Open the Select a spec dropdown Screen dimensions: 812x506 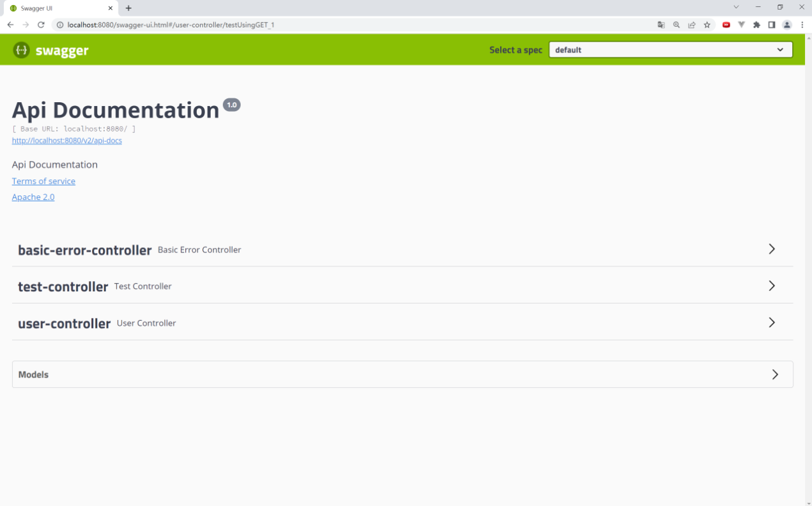coord(671,50)
